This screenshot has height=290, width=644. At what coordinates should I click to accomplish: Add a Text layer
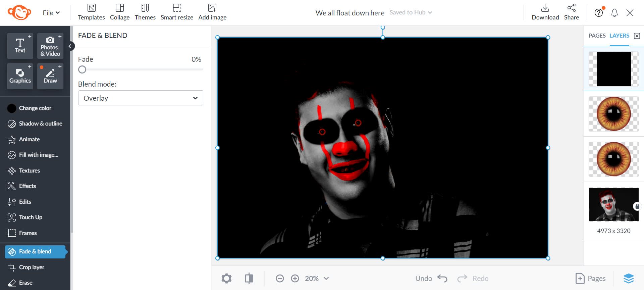click(20, 46)
